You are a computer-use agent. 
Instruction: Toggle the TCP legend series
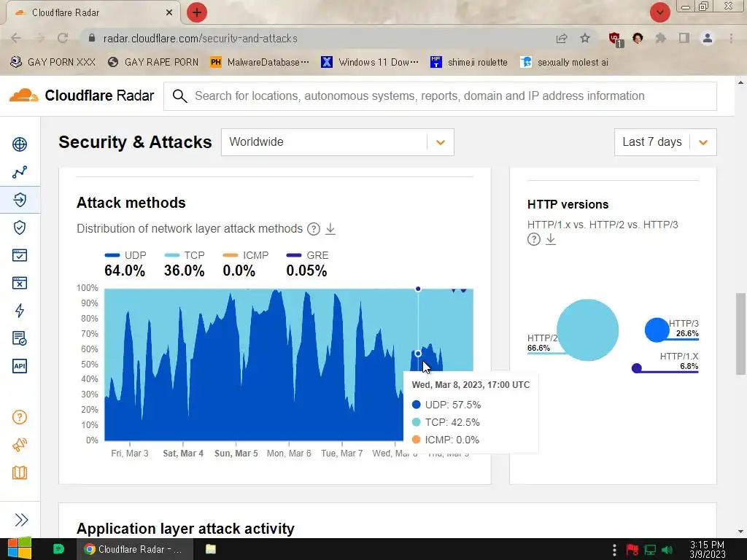185,256
